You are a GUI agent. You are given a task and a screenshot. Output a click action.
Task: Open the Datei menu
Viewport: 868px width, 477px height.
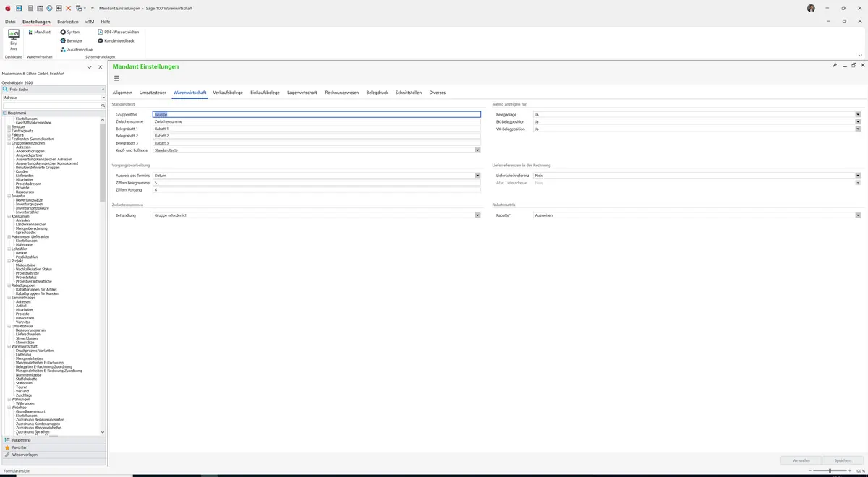[10, 22]
